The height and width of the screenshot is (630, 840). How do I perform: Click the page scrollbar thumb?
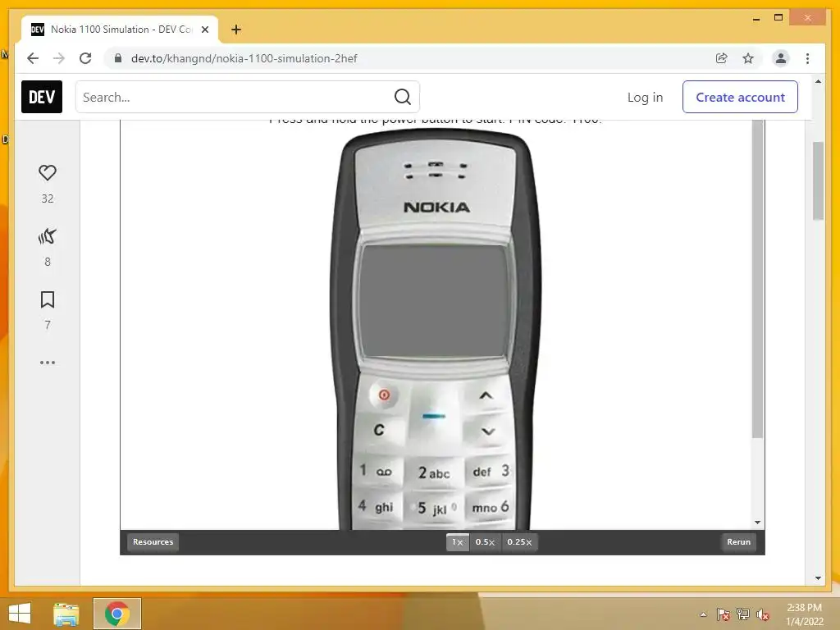coord(818,180)
